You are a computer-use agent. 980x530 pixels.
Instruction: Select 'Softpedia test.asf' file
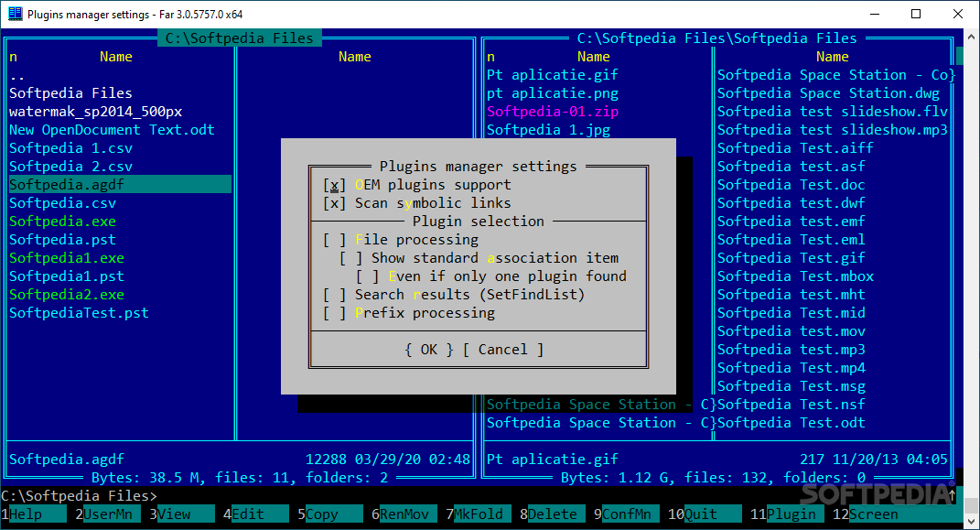tap(792, 167)
